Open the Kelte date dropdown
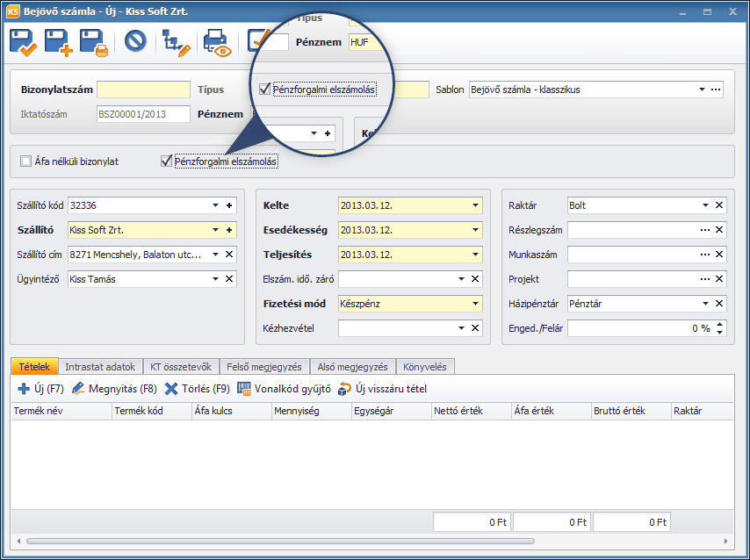 [475, 205]
